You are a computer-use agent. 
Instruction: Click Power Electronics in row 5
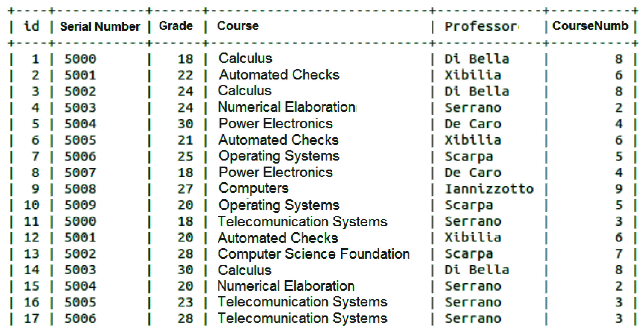point(276,123)
